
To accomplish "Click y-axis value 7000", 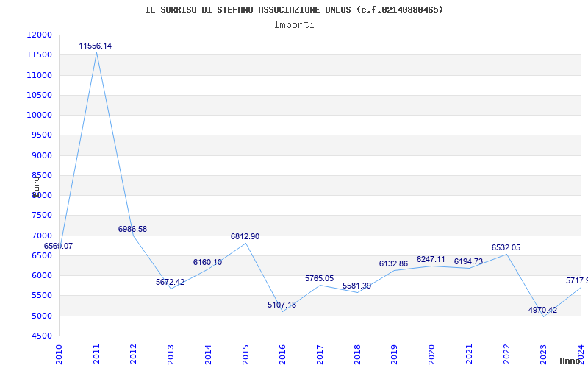I will 41,236.
